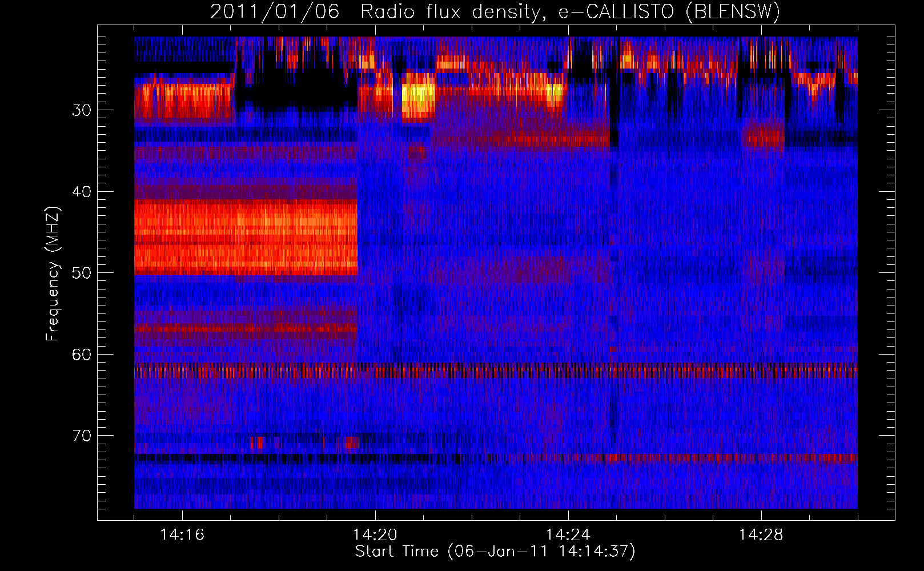Screen dimensions: 924x571
Task: Click the 14:16 time tick label
Action: tap(182, 535)
